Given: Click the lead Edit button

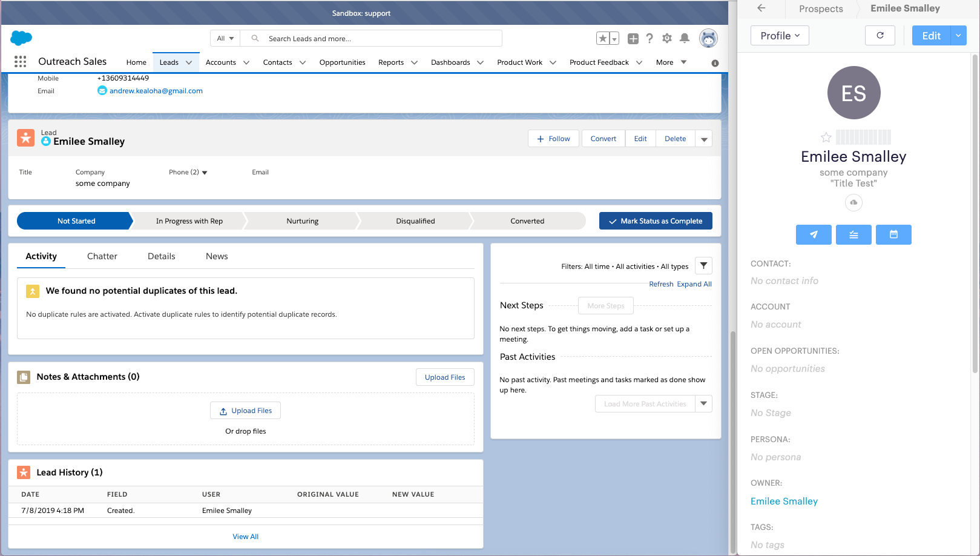Looking at the screenshot, I should [640, 139].
